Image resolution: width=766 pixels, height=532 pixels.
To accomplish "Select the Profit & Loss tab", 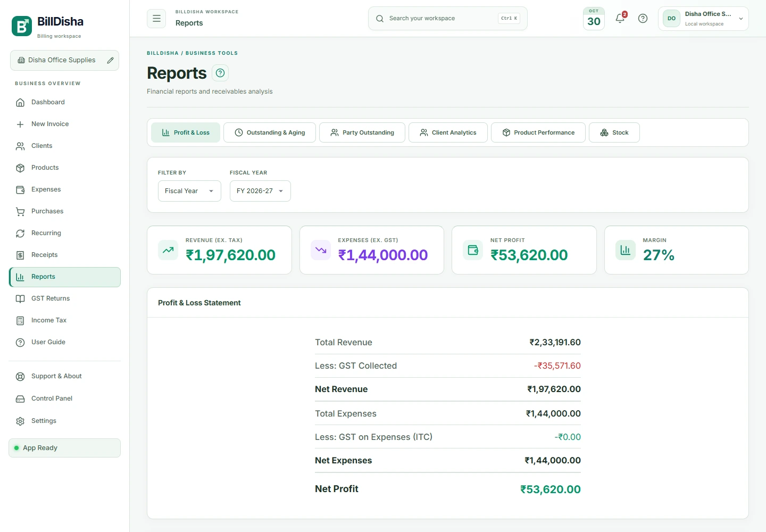I will [x=186, y=132].
